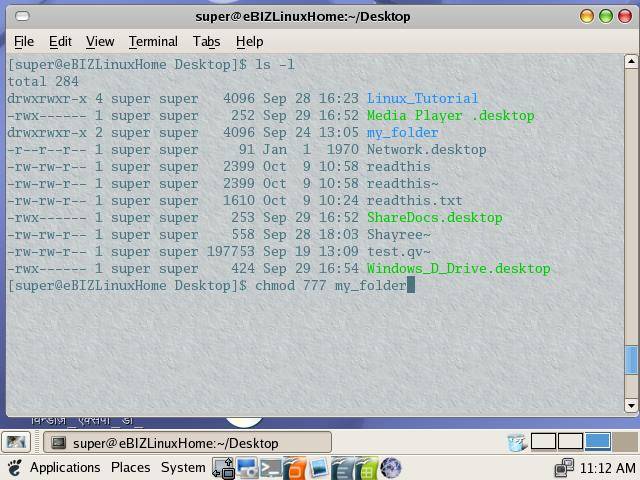
Task: Select the highlighted third workspace
Action: (597, 442)
